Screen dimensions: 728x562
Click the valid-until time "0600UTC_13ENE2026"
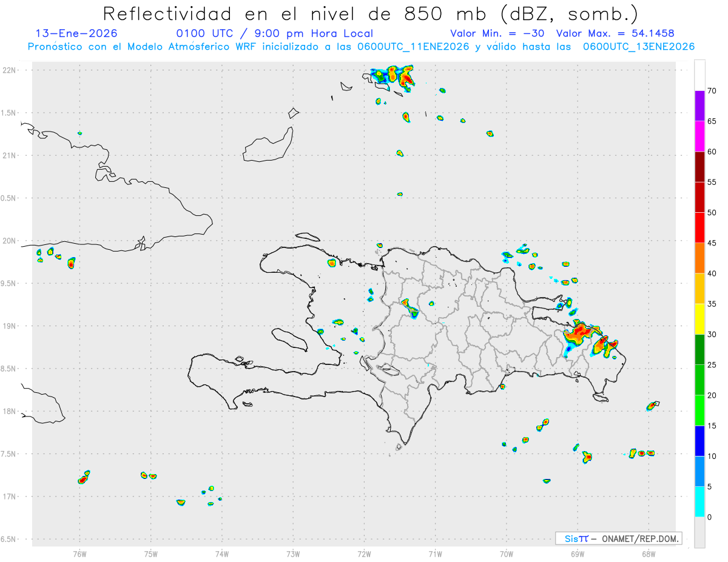point(638,47)
